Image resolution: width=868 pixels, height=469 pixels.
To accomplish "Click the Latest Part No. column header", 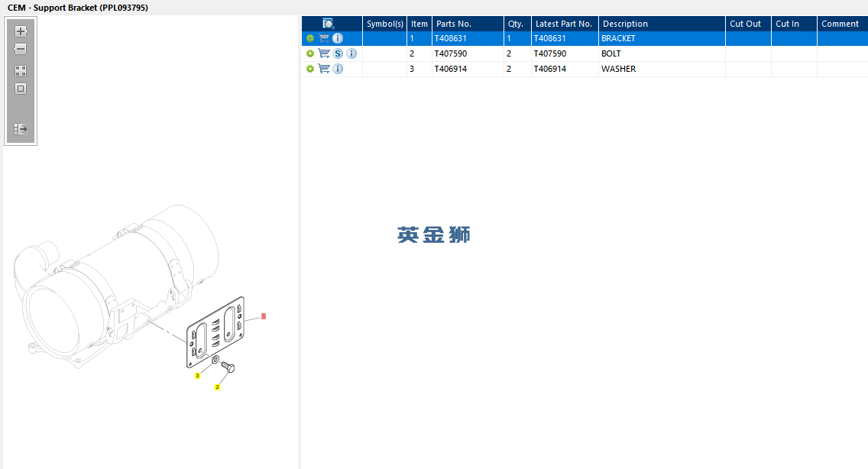I will point(565,24).
